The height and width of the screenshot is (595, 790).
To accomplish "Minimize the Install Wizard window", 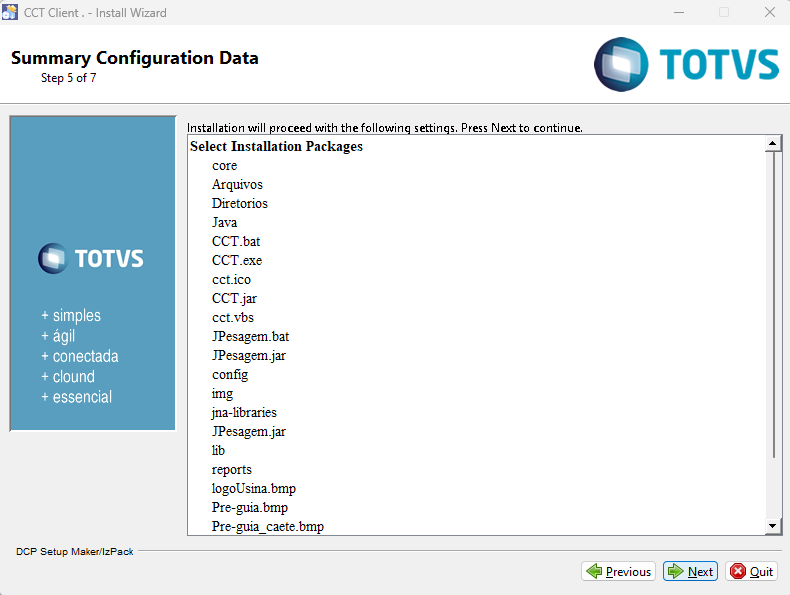I will [x=679, y=12].
